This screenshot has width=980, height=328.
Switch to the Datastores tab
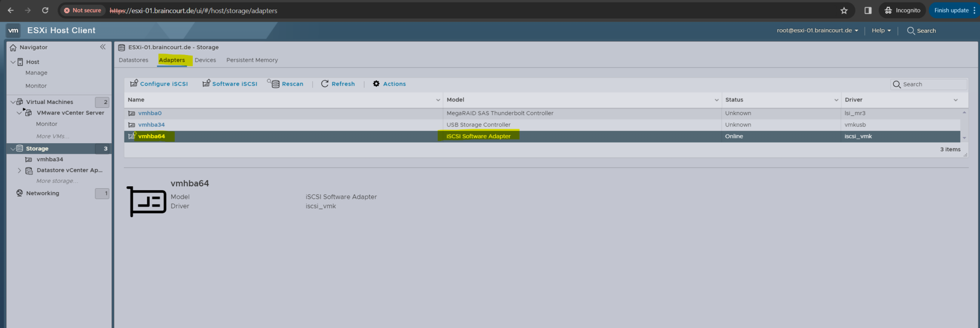pos(134,60)
